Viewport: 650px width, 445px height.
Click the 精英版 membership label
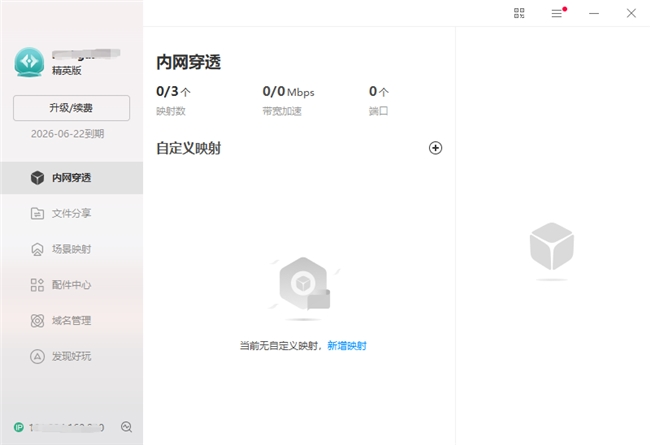69,72
